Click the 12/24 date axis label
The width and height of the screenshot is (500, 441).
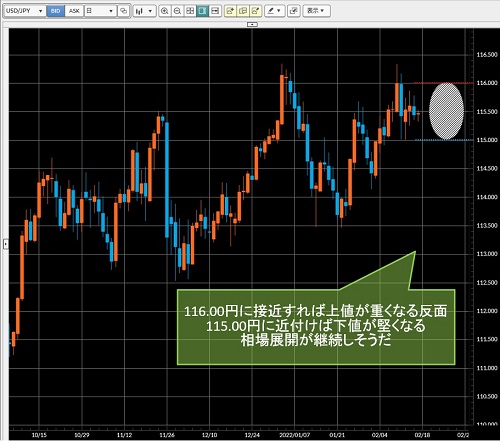tap(252, 435)
